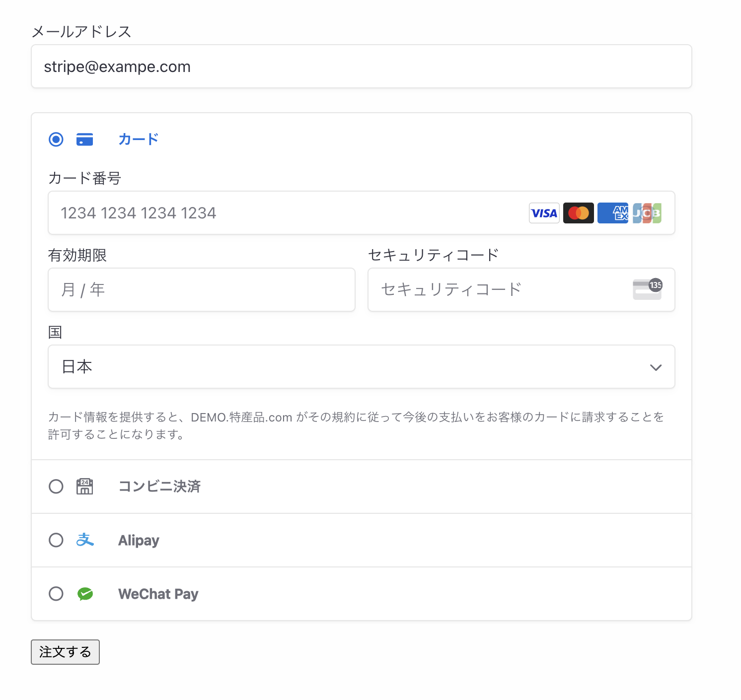Click the VISA brand icon

tap(544, 213)
